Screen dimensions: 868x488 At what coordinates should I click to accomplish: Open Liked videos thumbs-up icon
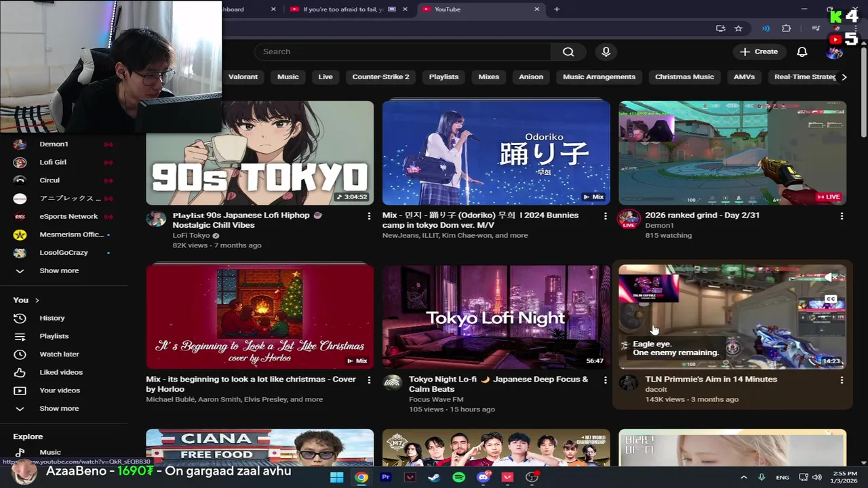click(x=20, y=372)
